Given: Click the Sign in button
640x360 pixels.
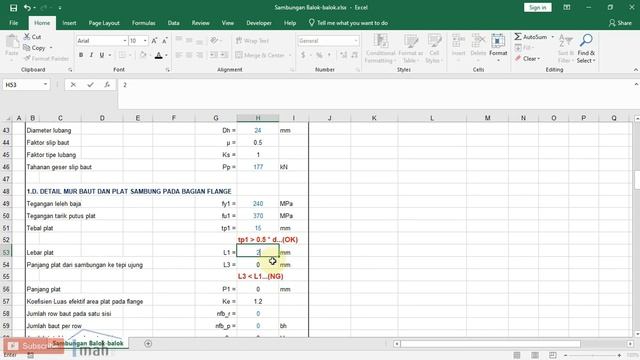Looking at the screenshot, I should (x=538, y=7).
